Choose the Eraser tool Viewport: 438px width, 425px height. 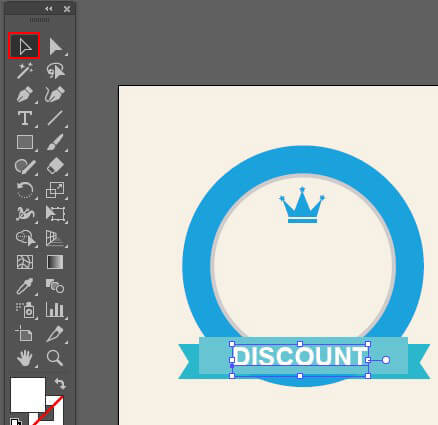[55, 166]
